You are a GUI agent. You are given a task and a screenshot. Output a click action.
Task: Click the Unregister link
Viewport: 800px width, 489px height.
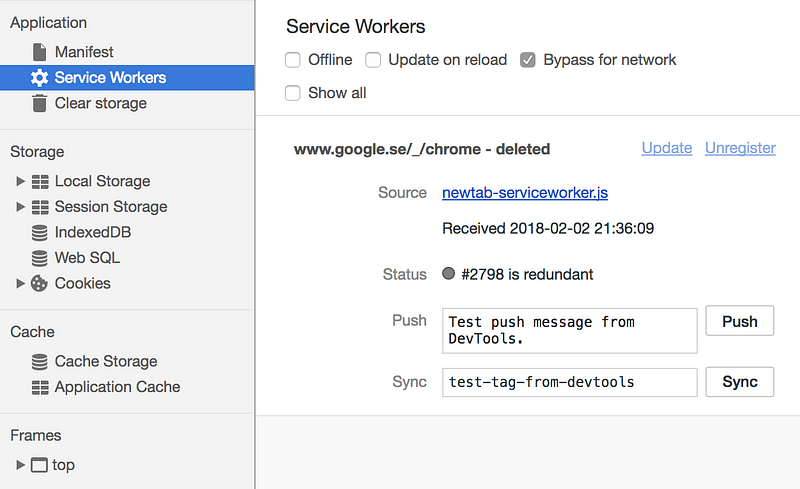coord(740,148)
